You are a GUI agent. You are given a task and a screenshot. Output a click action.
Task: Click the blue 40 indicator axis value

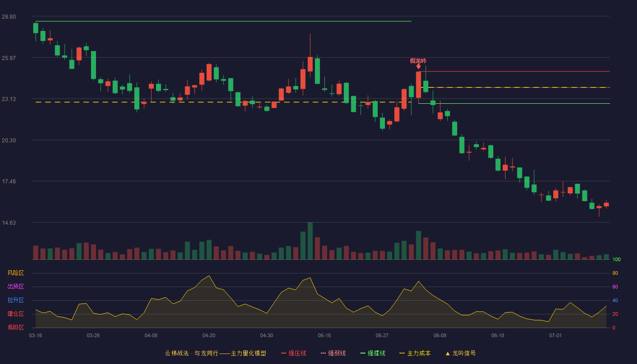[x=615, y=301]
